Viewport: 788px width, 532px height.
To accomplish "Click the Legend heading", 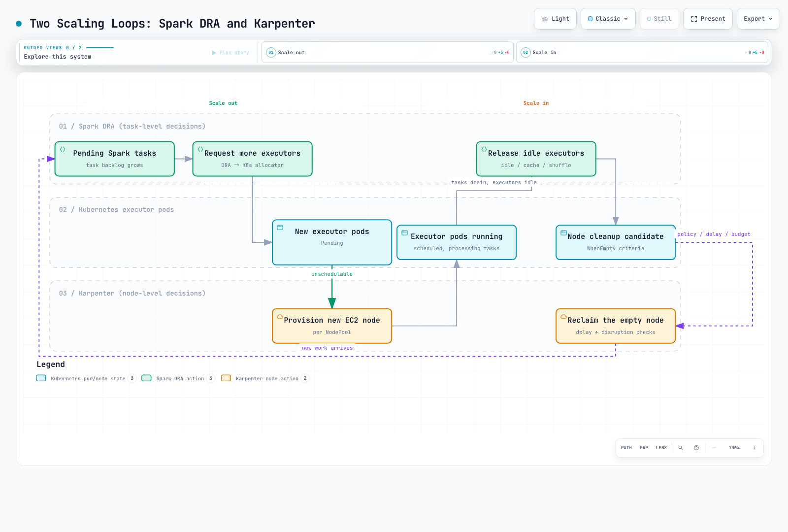I will [51, 365].
